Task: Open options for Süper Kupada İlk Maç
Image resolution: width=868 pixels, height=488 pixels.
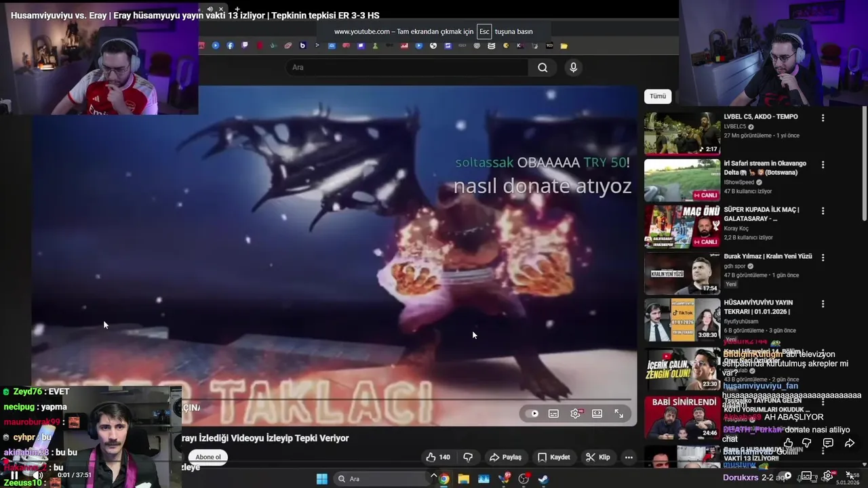Action: [x=823, y=211]
